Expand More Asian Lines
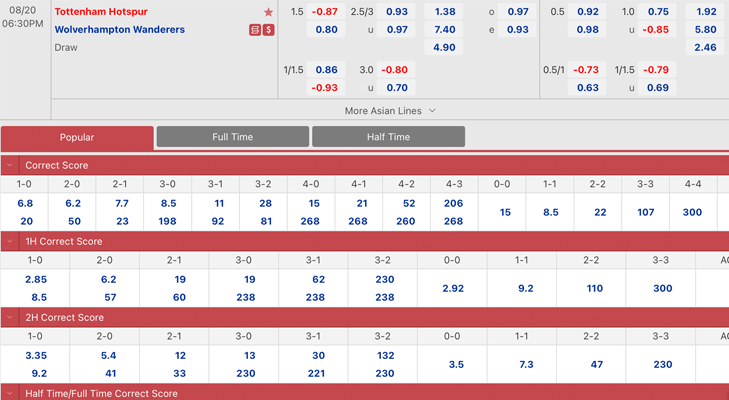This screenshot has height=400, width=729. point(390,111)
